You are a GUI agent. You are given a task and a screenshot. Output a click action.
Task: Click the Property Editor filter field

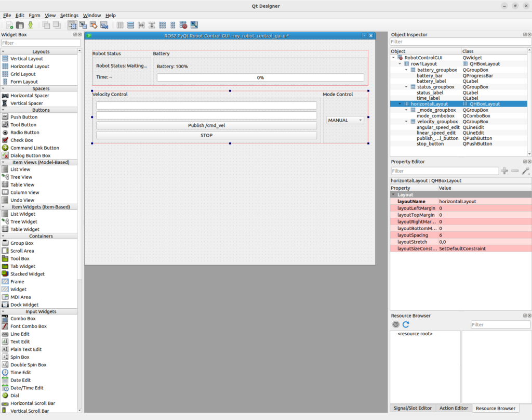click(x=445, y=171)
